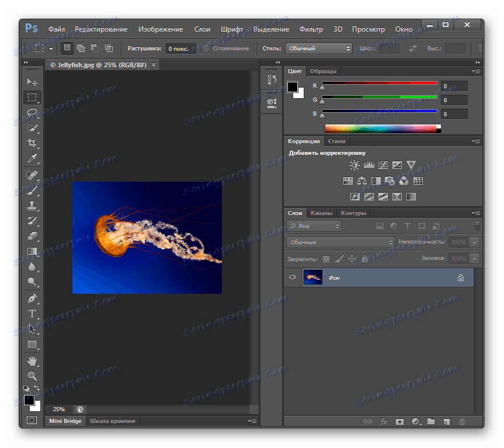The height and width of the screenshot is (448, 504).
Task: Toggle Quick Mask mode
Action: (x=32, y=420)
